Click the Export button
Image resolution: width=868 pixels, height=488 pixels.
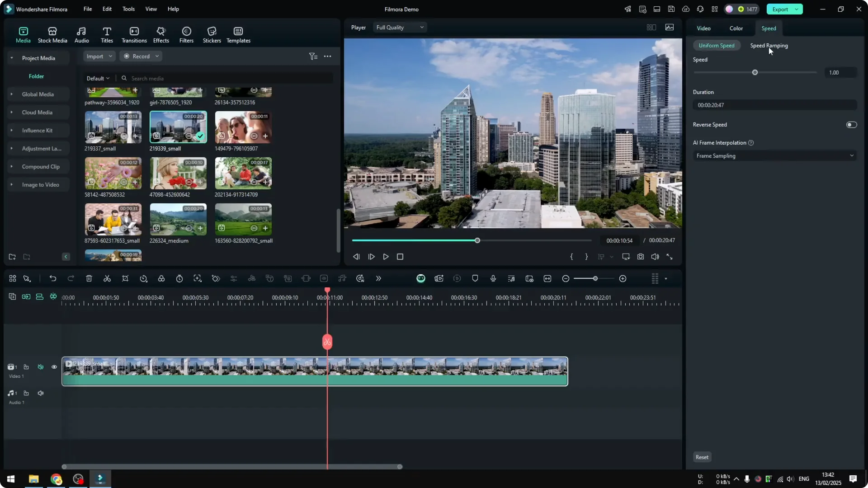(781, 9)
